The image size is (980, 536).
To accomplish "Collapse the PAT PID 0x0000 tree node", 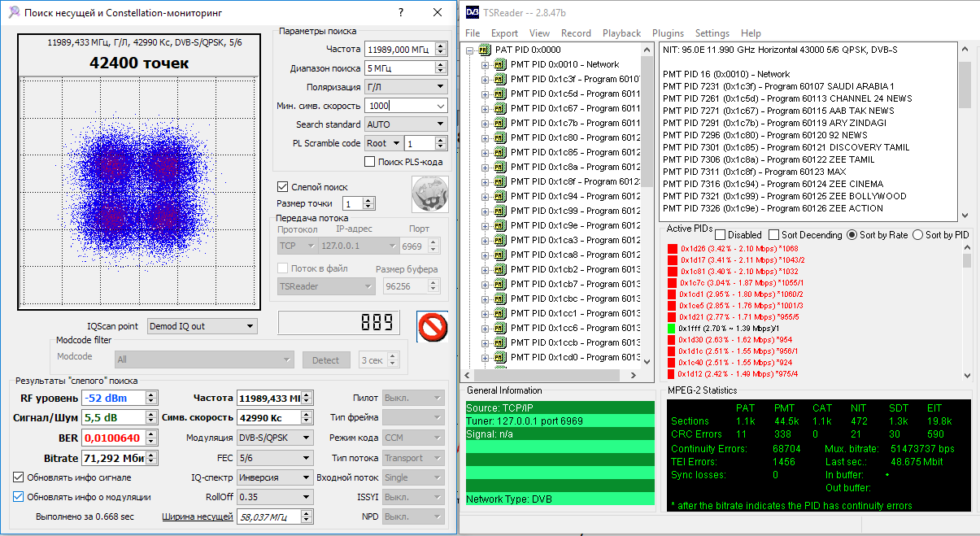I will 470,50.
